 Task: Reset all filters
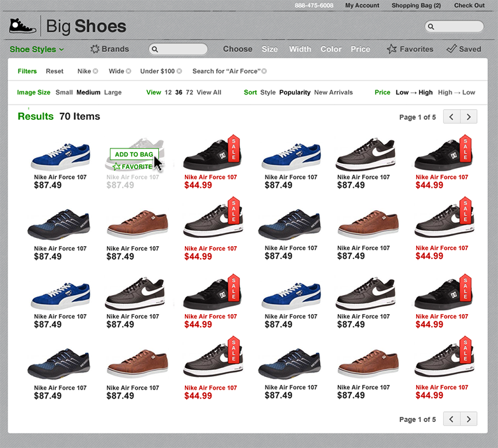[55, 71]
